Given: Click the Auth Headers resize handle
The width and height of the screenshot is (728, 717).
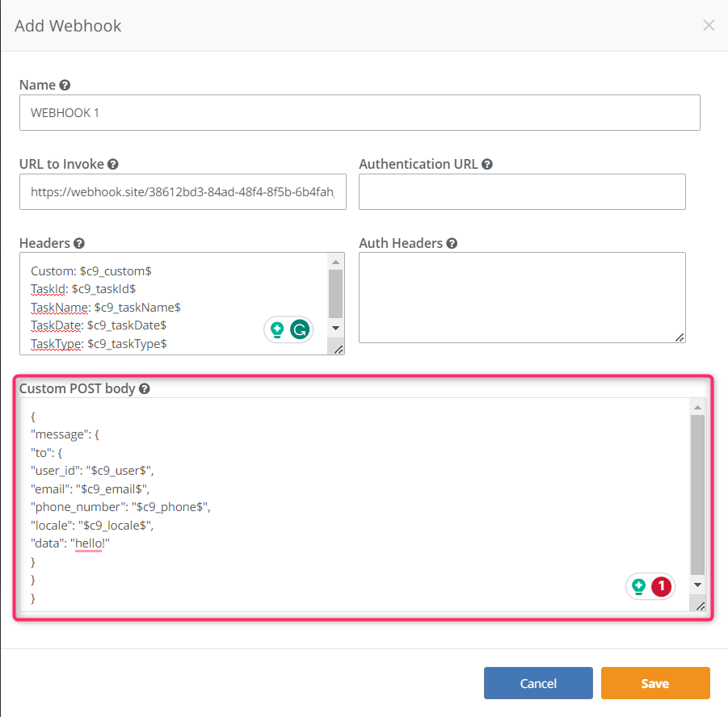Looking at the screenshot, I should 680,338.
